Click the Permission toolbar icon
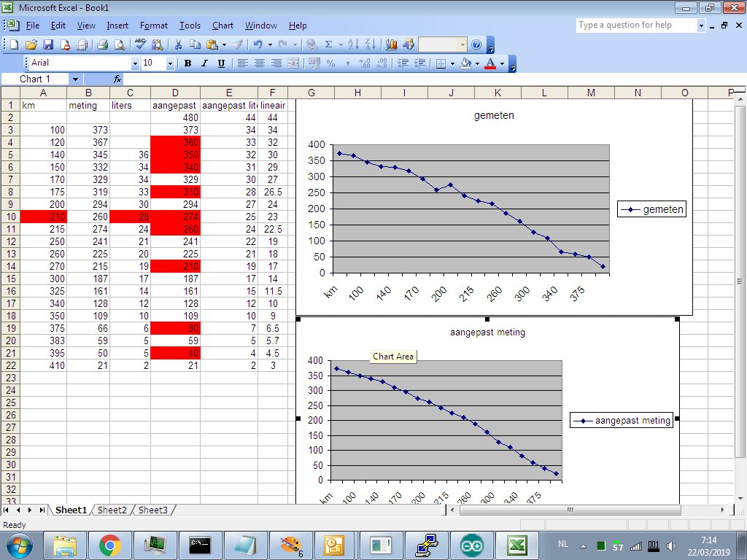The width and height of the screenshot is (747, 560). click(x=65, y=44)
